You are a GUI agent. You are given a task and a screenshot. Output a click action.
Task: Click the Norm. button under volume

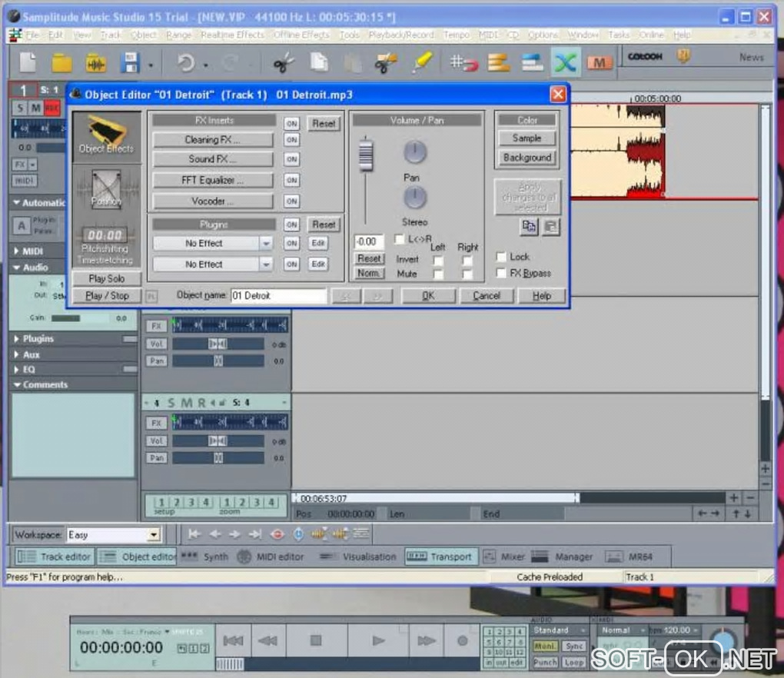click(x=369, y=274)
